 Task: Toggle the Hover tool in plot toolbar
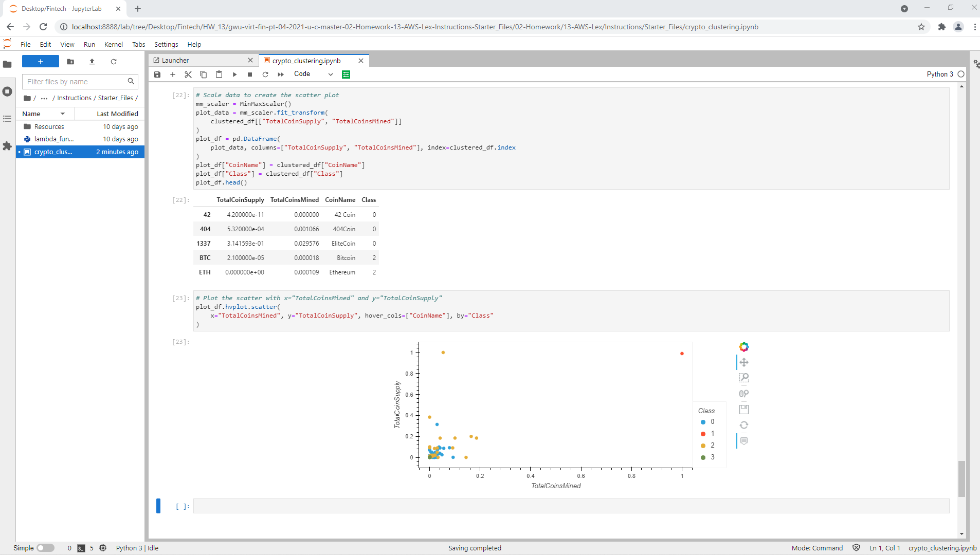coord(744,441)
